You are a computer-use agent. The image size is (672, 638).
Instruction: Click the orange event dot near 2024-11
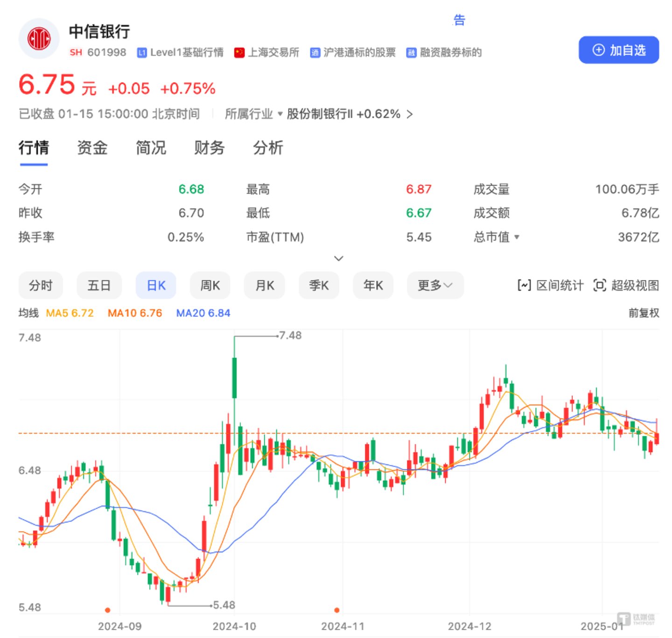pos(337,610)
